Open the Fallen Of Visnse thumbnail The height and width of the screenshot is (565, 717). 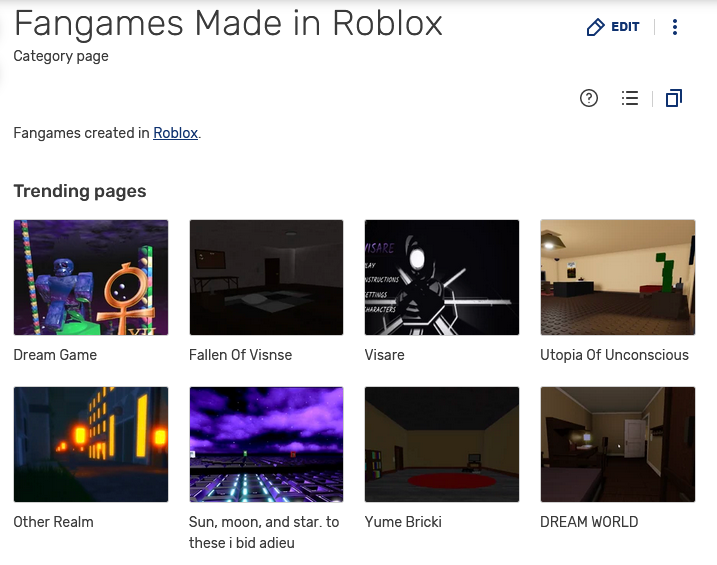(266, 277)
